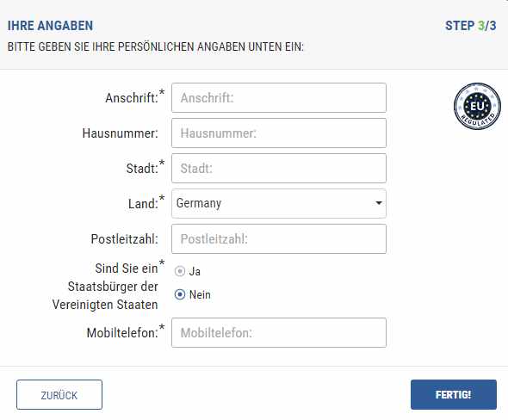Click the Stadt field label
508x420 pixels.
142,169
